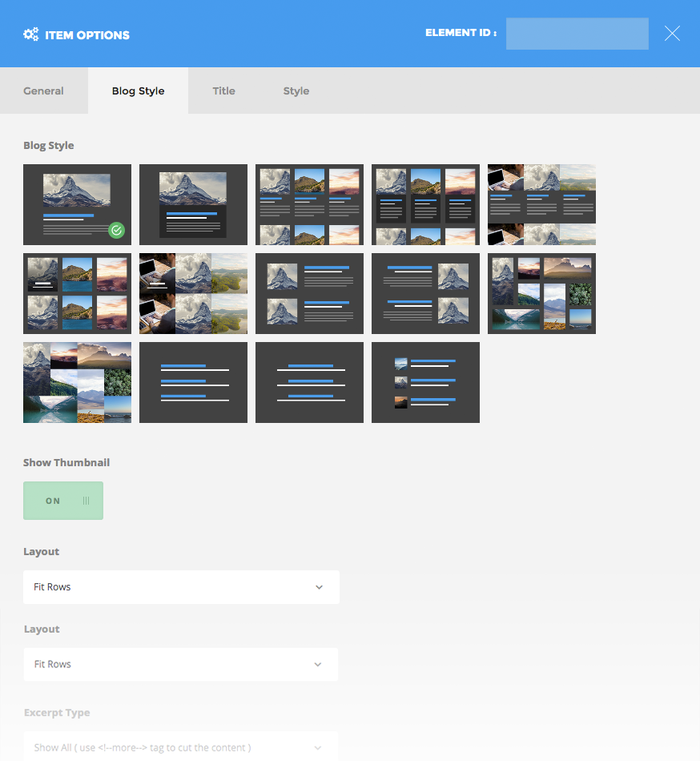Image resolution: width=700 pixels, height=761 pixels.
Task: Click the gears icon beside Item Options
Action: pos(31,34)
